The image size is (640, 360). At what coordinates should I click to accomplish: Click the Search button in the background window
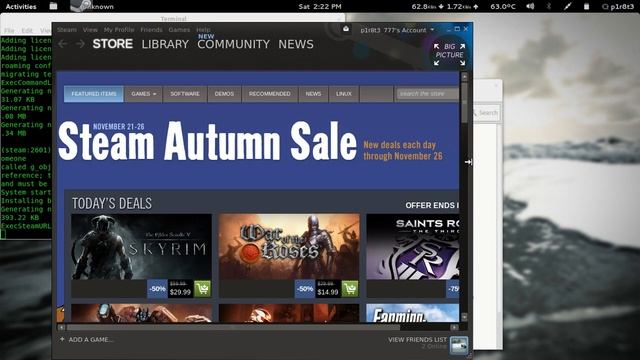[486, 113]
